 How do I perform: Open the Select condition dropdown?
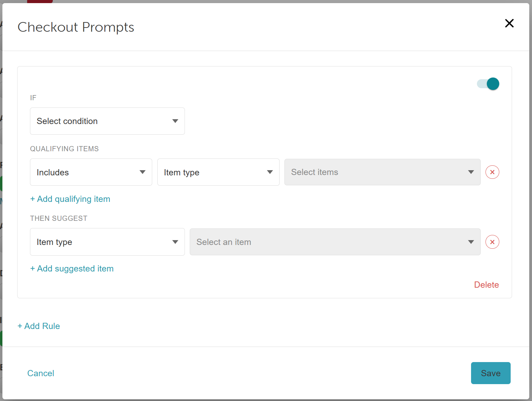(x=107, y=121)
